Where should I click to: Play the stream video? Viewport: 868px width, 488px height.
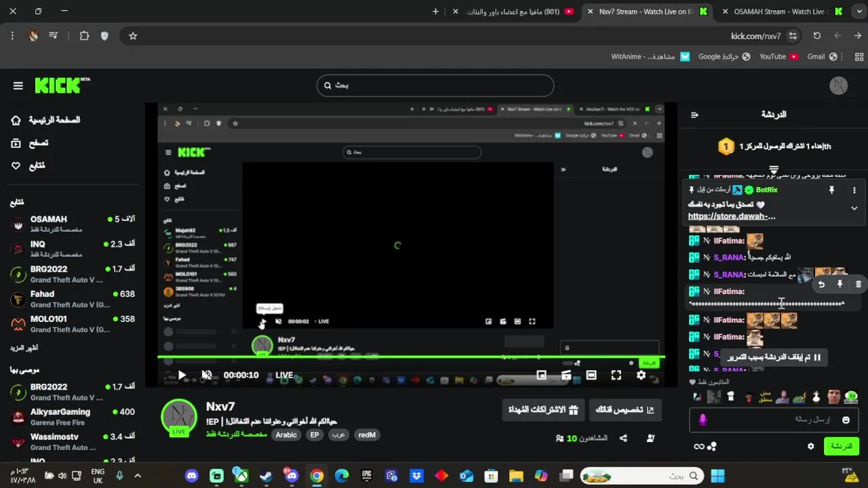pyautogui.click(x=182, y=375)
